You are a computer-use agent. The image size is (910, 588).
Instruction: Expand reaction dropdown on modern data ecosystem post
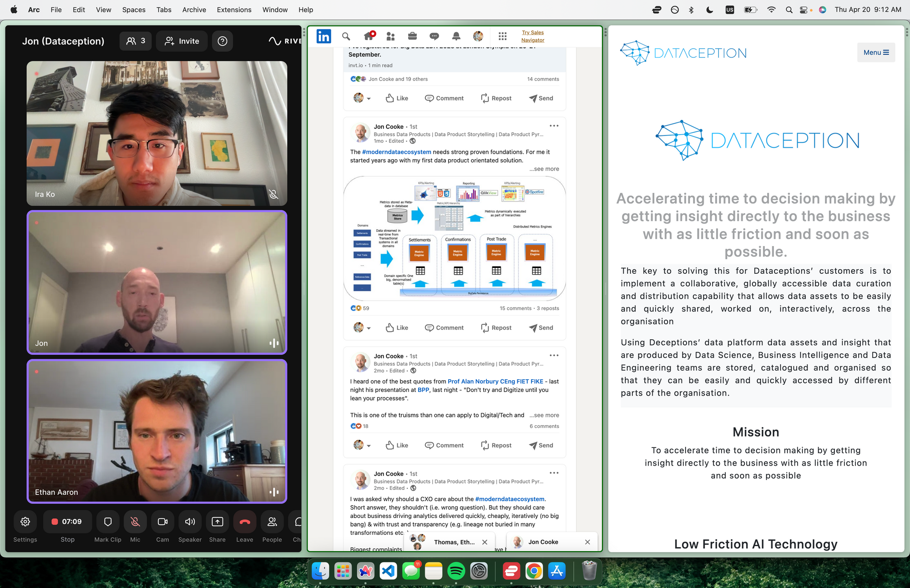[x=369, y=328]
